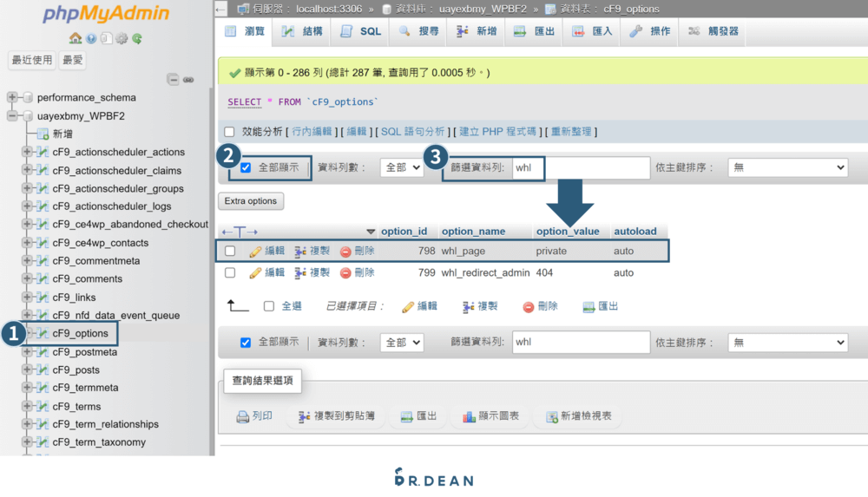
Task: Uncheck the bottom 全部顯示 checkbox
Action: pos(246,343)
